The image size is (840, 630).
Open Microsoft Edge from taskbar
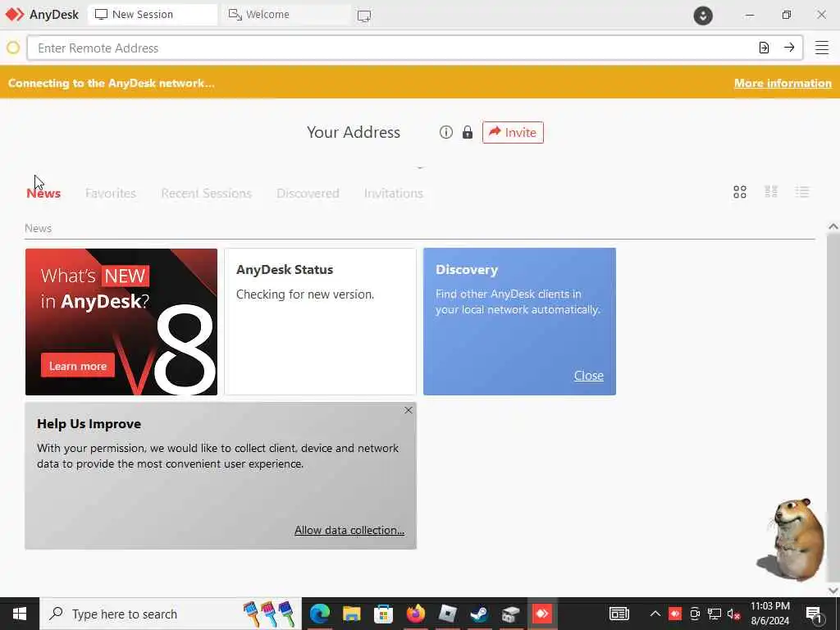[x=320, y=614]
